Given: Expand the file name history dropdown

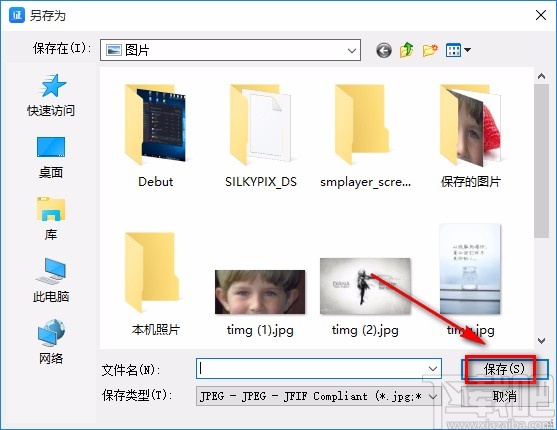Looking at the screenshot, I should click(x=433, y=369).
